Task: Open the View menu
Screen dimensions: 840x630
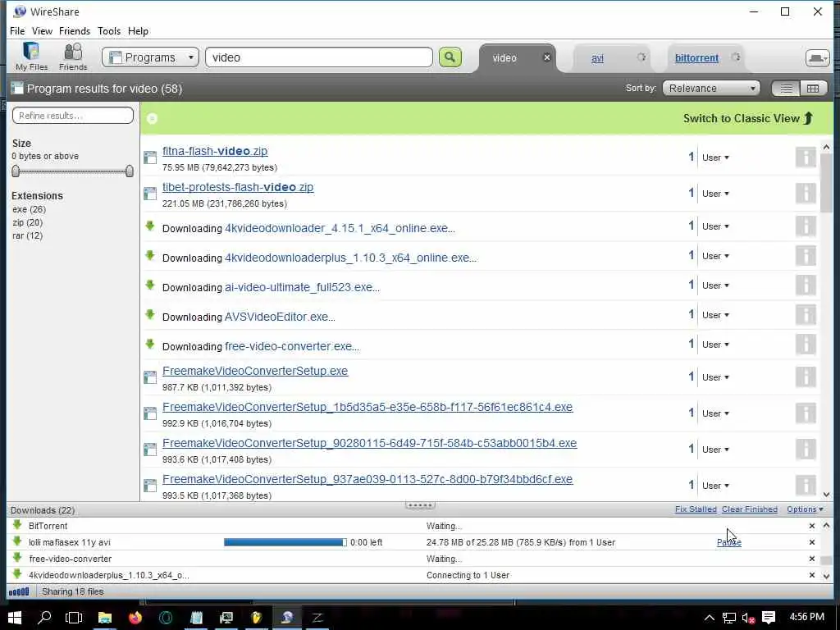Action: (x=42, y=31)
